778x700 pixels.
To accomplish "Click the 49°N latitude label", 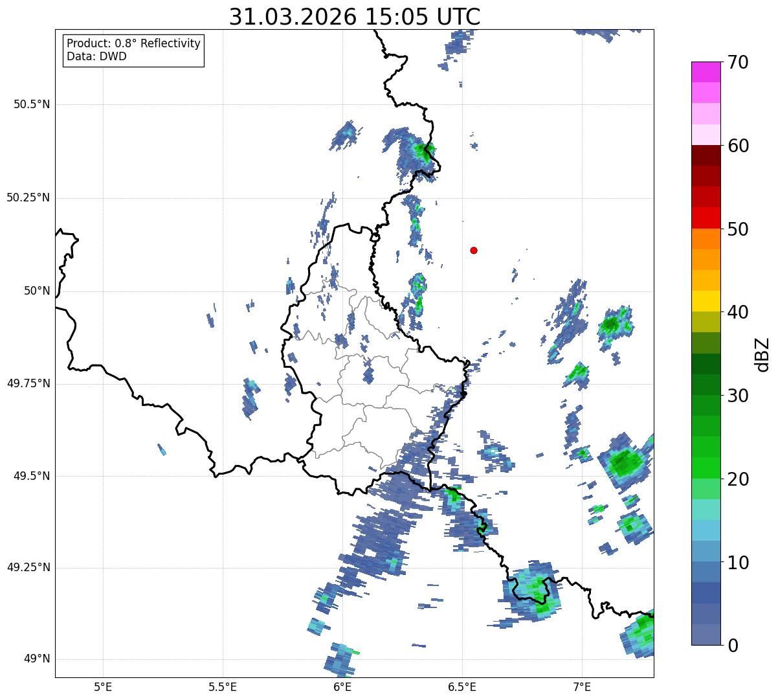I will (37, 659).
